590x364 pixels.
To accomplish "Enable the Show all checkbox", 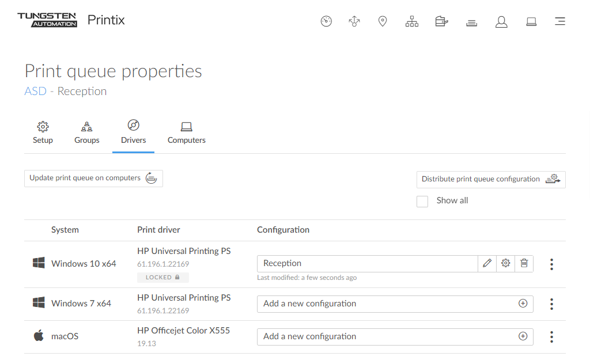I will click(422, 201).
